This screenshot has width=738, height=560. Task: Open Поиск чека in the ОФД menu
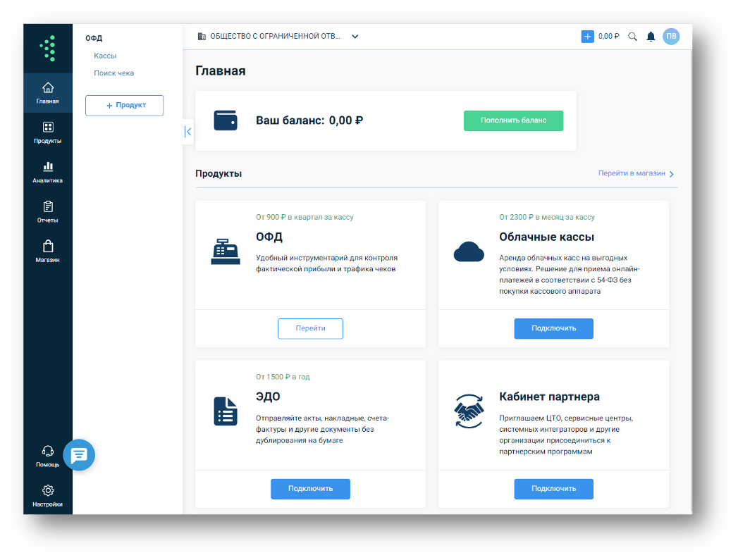[x=114, y=73]
